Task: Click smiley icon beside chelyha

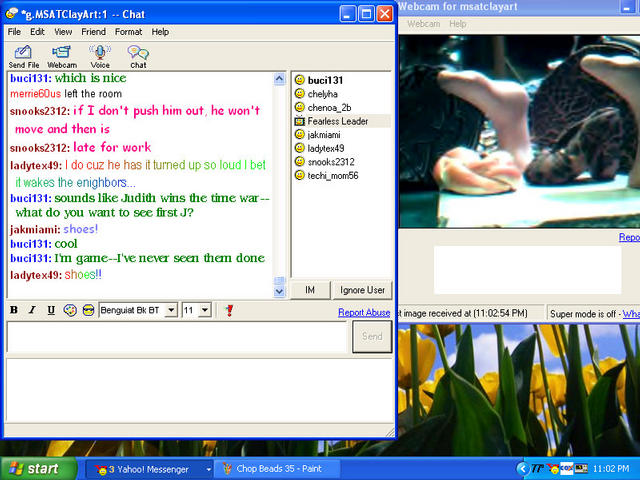Action: [x=300, y=93]
